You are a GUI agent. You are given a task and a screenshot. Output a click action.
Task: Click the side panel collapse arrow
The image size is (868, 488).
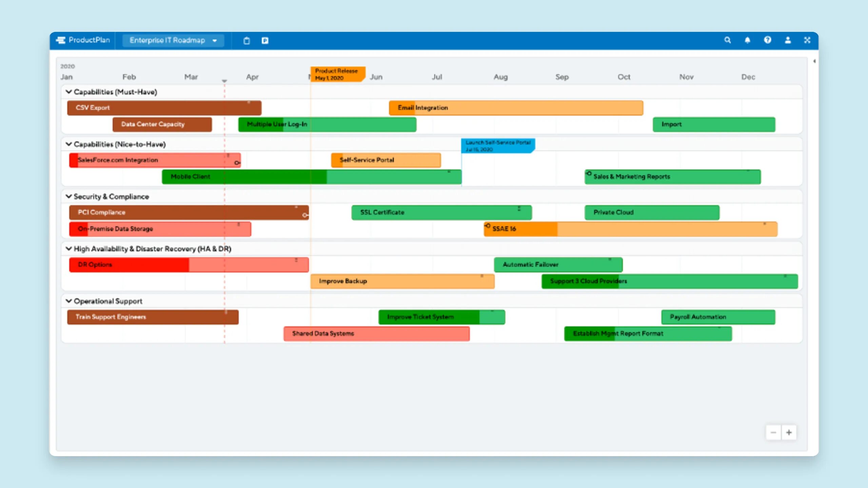coord(814,61)
